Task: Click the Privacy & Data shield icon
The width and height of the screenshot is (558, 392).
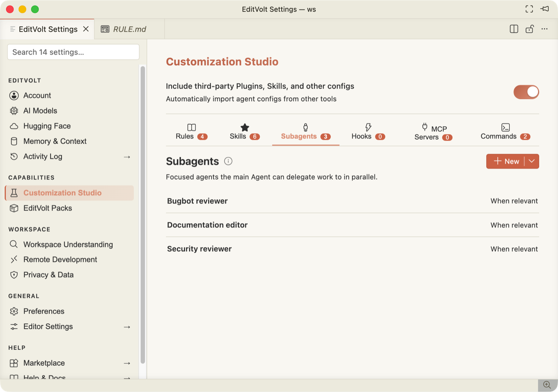Action: pos(14,275)
